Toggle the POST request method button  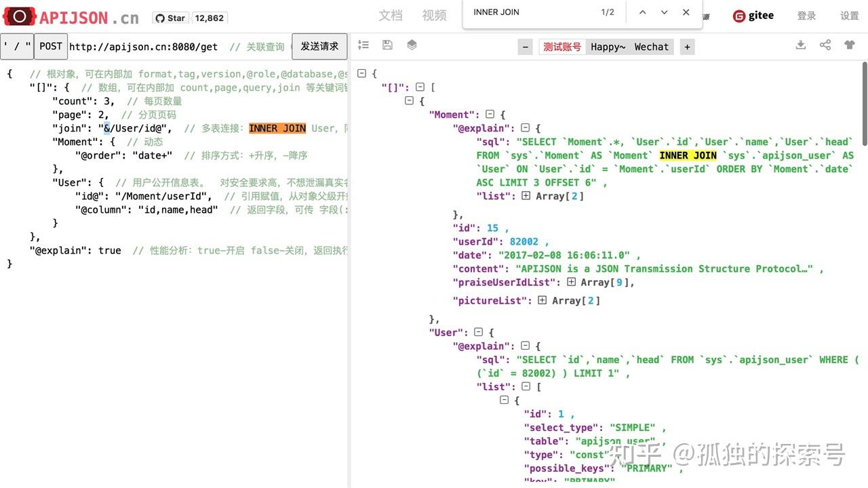point(51,47)
